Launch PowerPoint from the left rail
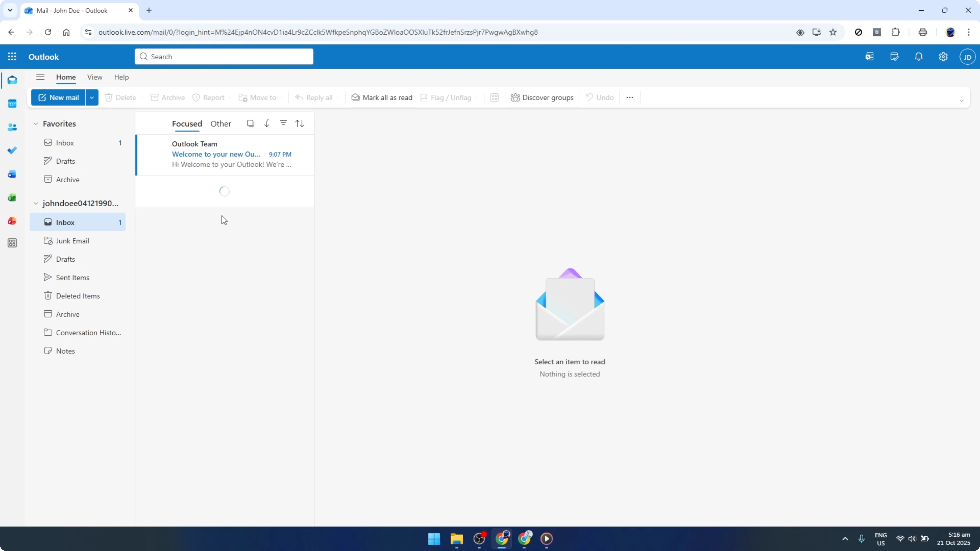This screenshot has height=551, width=980. (12, 221)
